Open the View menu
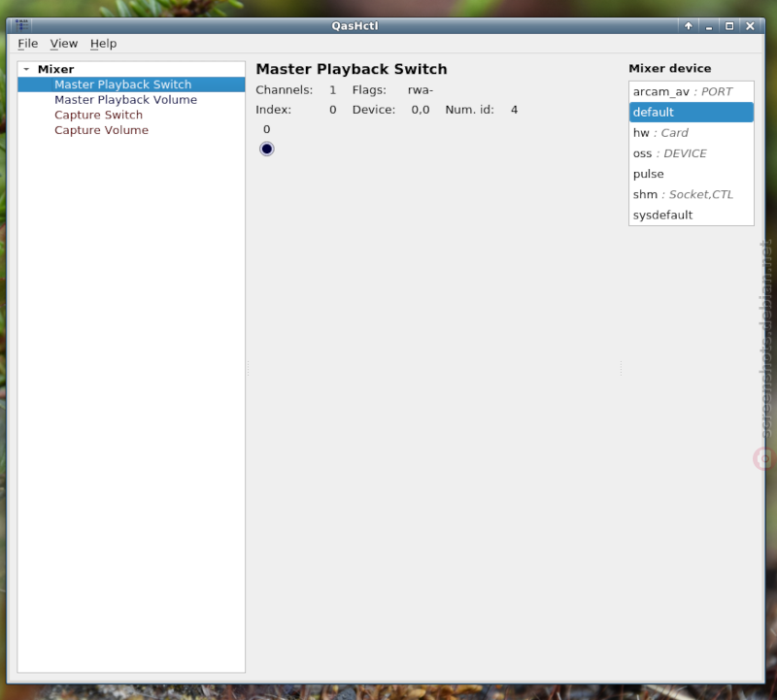The width and height of the screenshot is (777, 700). tap(64, 44)
